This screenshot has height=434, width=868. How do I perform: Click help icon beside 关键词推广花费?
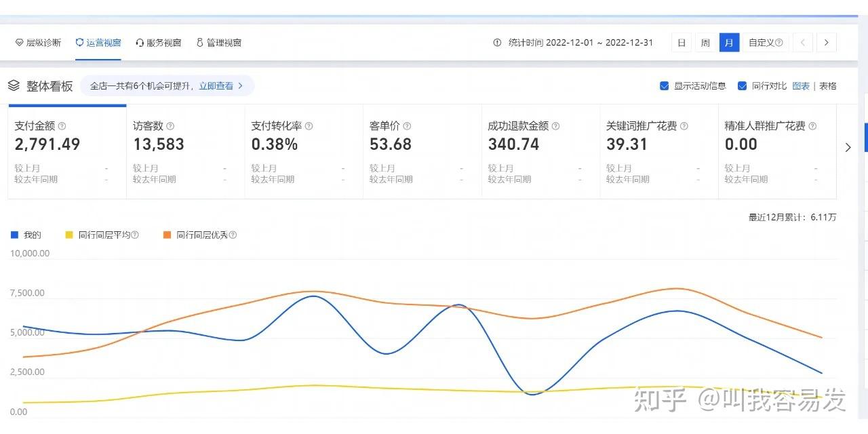pyautogui.click(x=684, y=126)
